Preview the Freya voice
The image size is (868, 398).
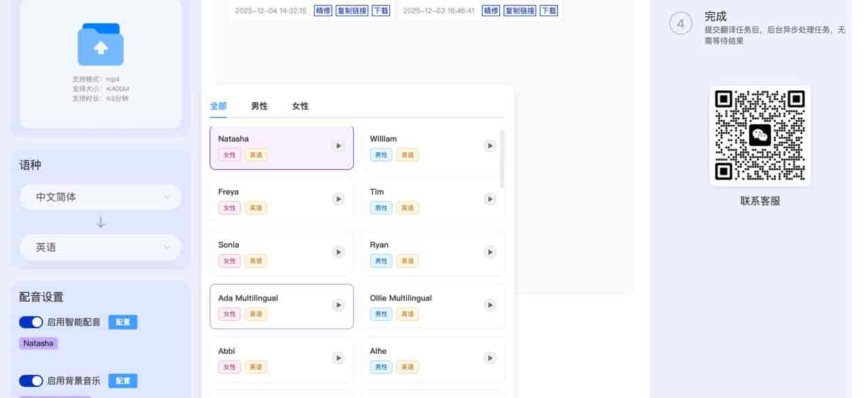click(338, 199)
